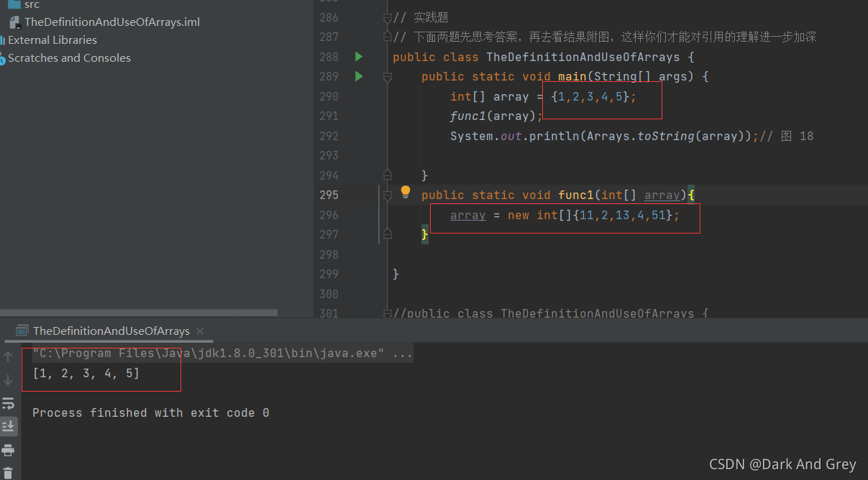Close the TheDefinitionAndUseOfArrays run tab
The image size is (868, 480).
click(x=201, y=331)
